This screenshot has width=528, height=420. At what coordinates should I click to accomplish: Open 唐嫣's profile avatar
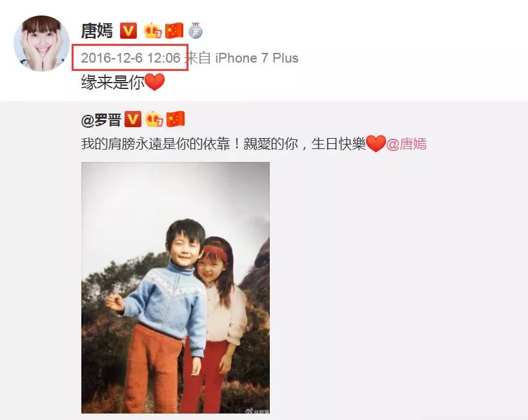click(41, 43)
